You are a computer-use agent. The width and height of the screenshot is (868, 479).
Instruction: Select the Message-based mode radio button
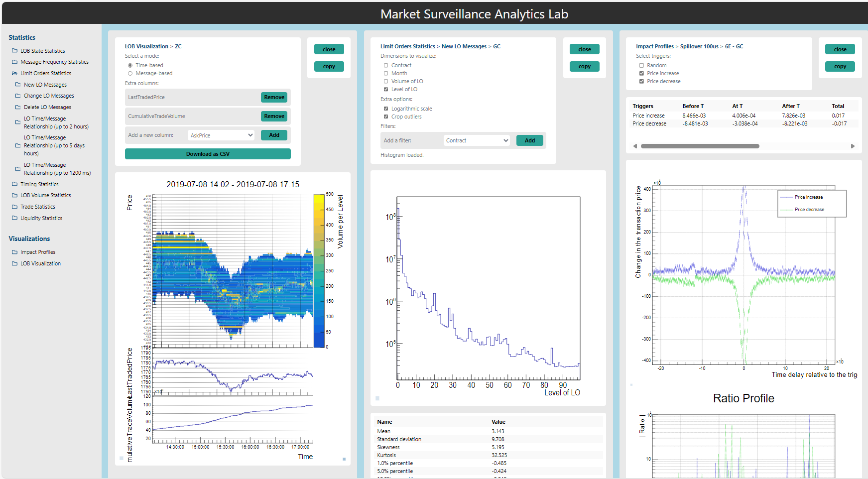point(130,74)
